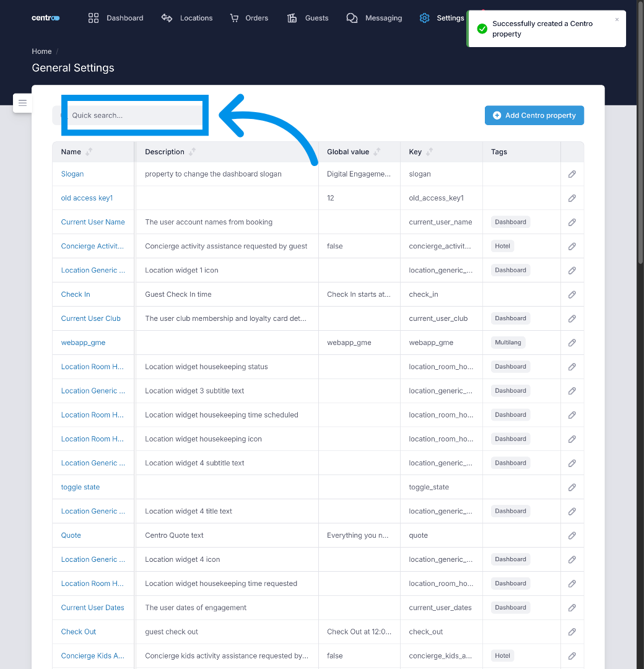Open the Orders cart icon
Viewport: 644px width, 669px height.
234,18
